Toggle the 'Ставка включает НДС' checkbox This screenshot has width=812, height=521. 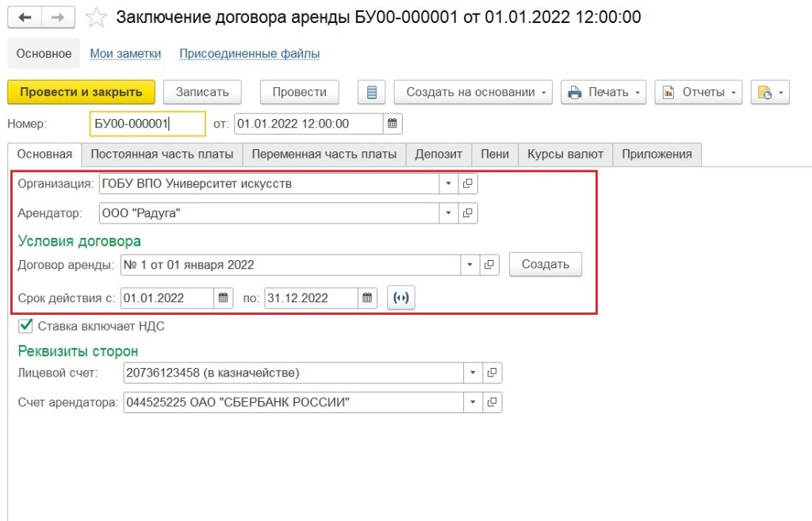point(25,325)
